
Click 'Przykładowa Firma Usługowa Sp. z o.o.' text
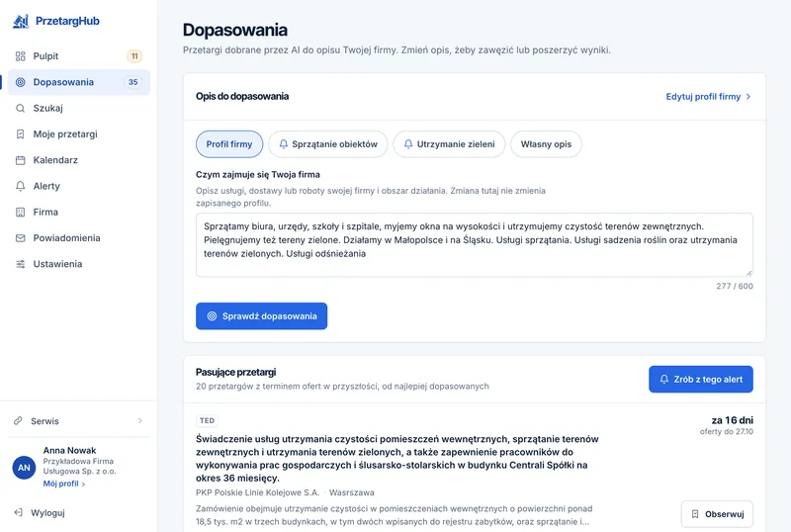coord(79,466)
